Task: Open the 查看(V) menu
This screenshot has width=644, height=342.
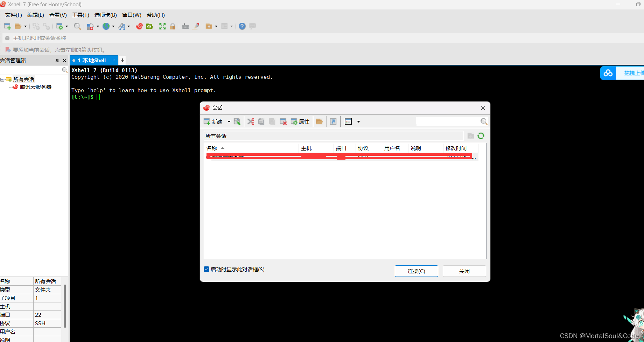Action: (58, 15)
